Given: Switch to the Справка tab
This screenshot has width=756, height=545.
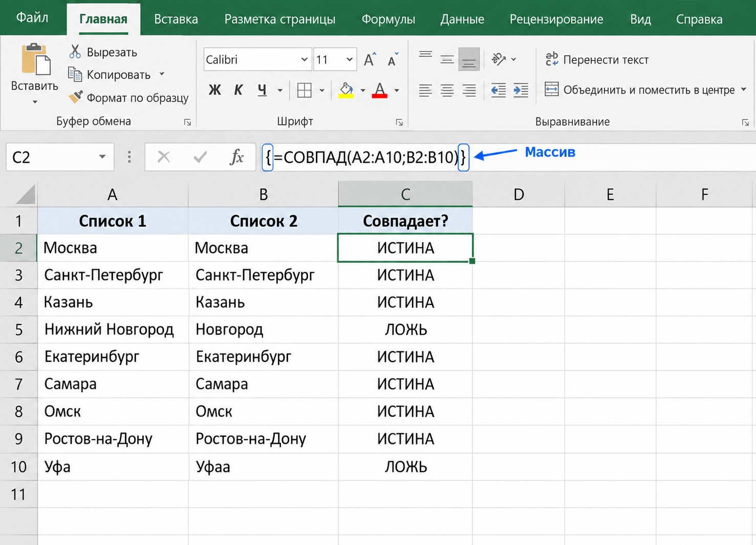Looking at the screenshot, I should click(x=699, y=19).
